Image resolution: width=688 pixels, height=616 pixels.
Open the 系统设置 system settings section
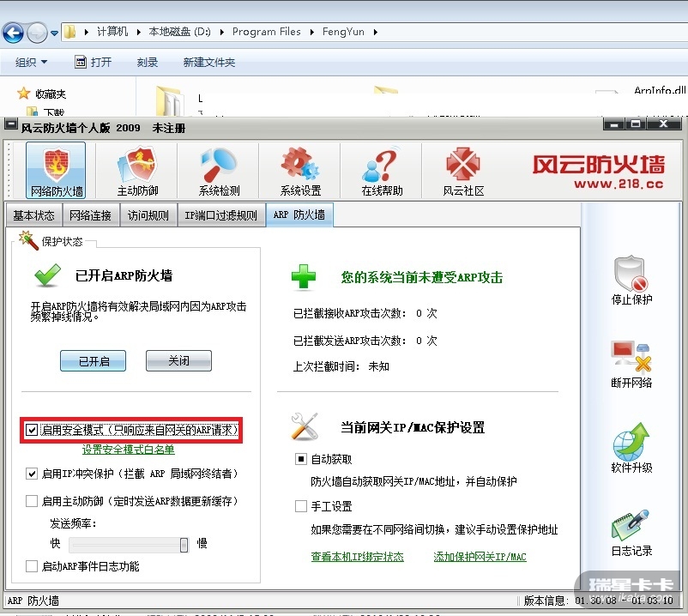click(300, 170)
